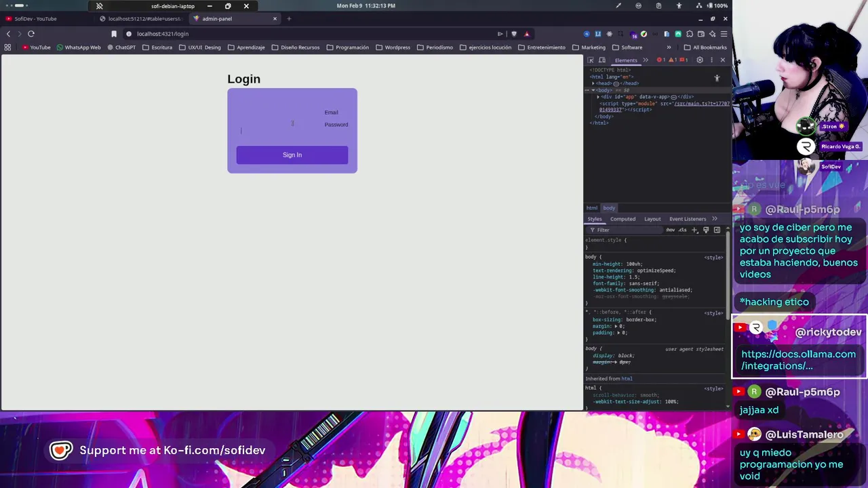The width and height of the screenshot is (868, 488).
Task: Open a new browser tab with plus
Action: click(x=289, y=18)
